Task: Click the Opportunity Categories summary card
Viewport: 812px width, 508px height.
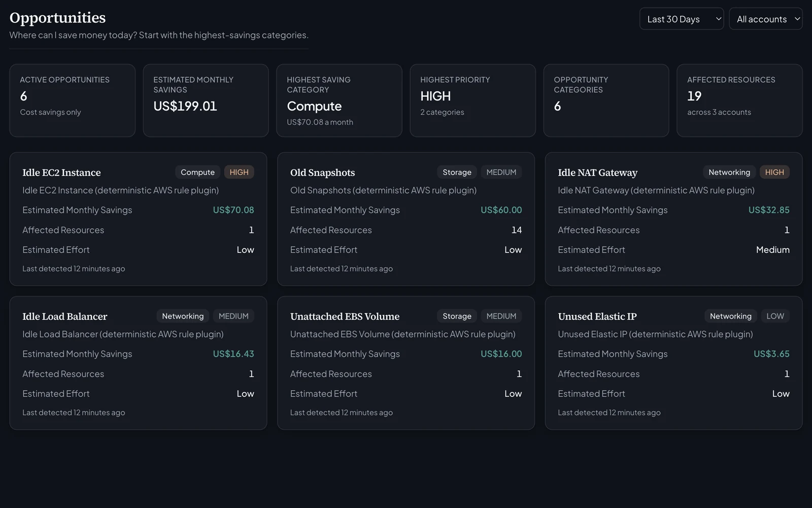Action: pyautogui.click(x=606, y=100)
